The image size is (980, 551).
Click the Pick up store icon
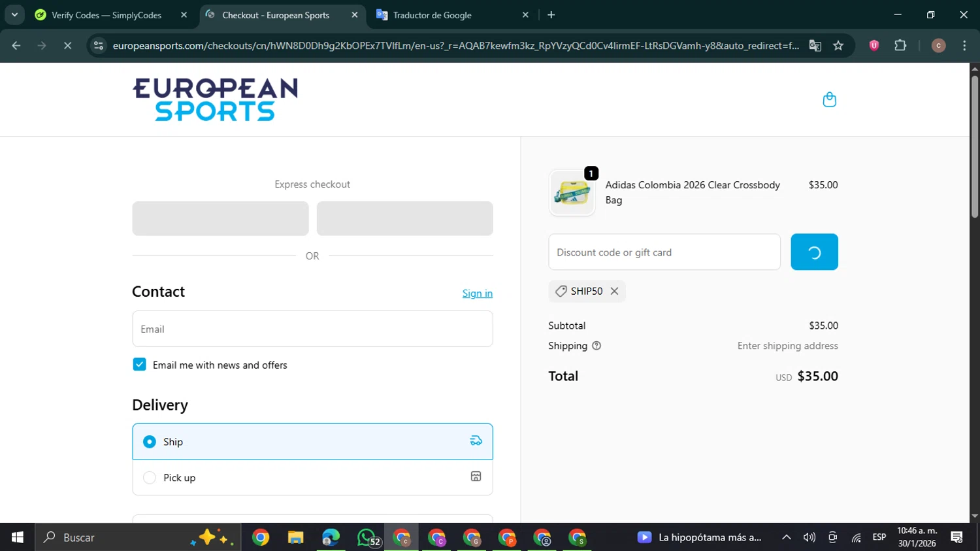(x=476, y=476)
